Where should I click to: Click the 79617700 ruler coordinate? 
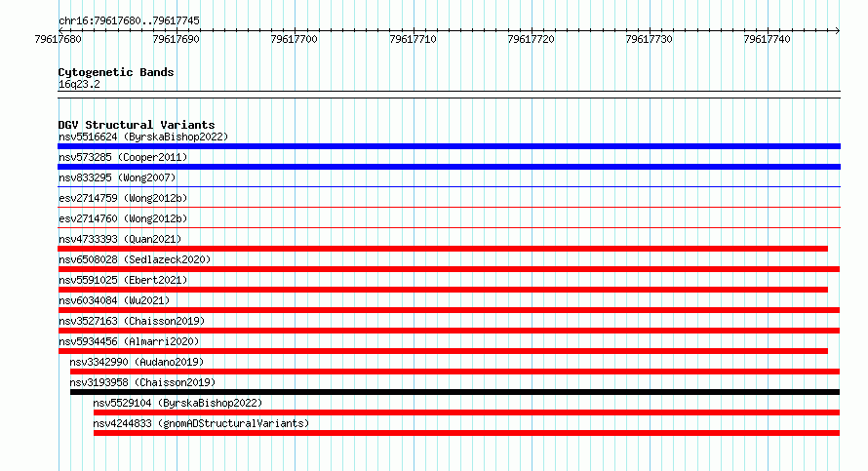click(294, 39)
